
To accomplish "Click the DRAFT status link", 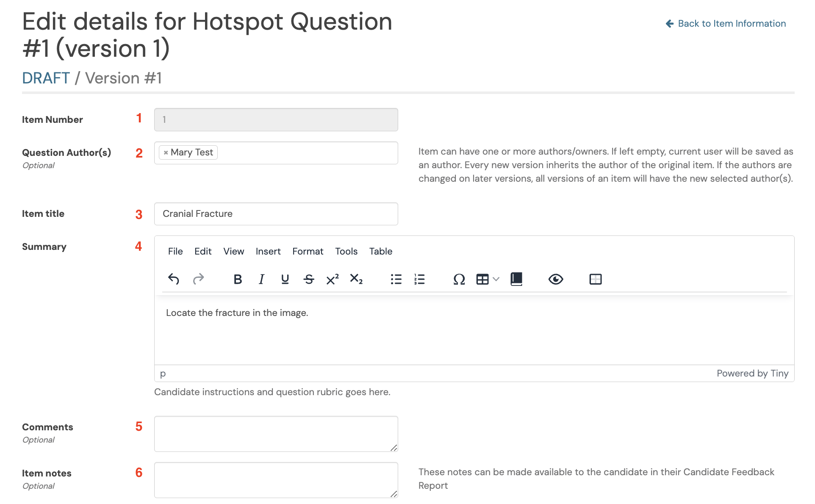I will (46, 78).
